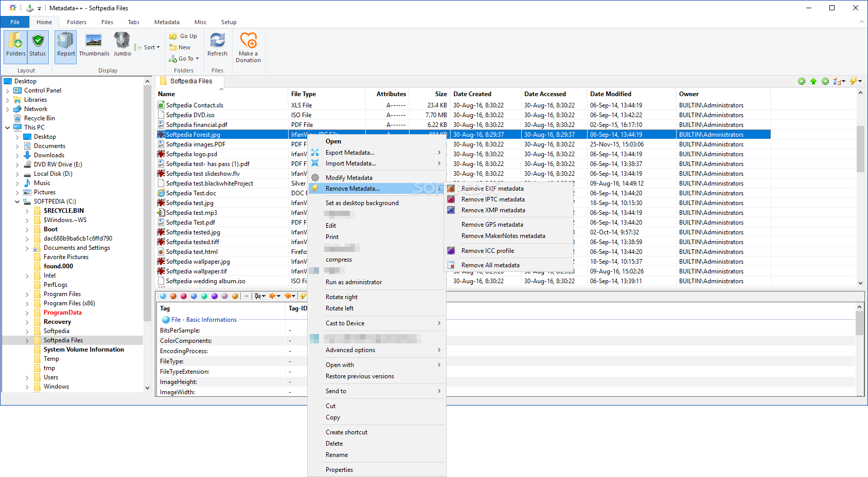
Task: Click the green back navigation arrow
Action: (x=802, y=81)
